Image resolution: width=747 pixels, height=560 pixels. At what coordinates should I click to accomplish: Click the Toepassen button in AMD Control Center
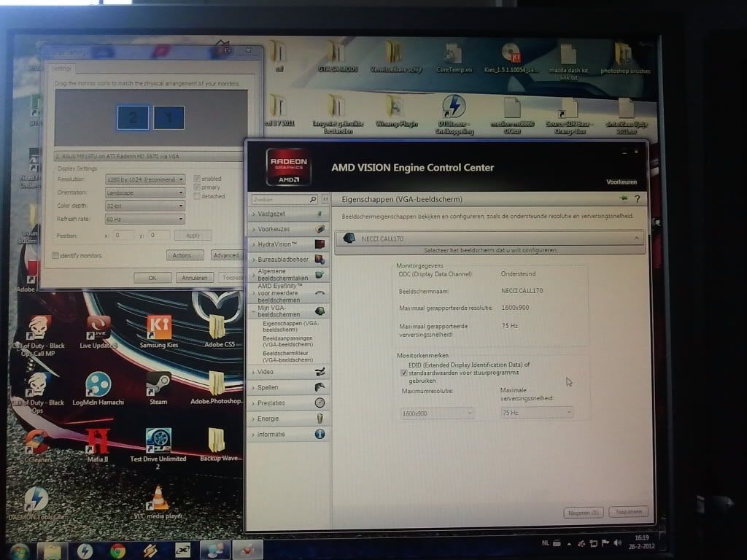(628, 512)
